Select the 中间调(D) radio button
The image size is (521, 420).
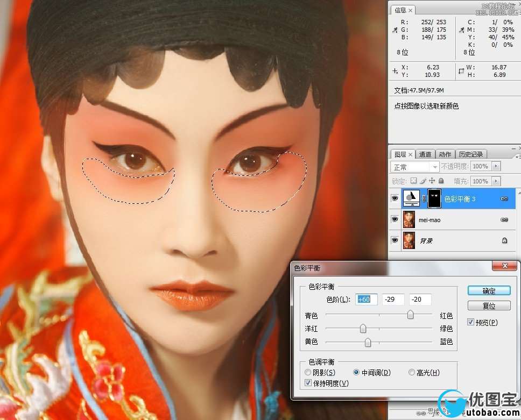(x=356, y=372)
